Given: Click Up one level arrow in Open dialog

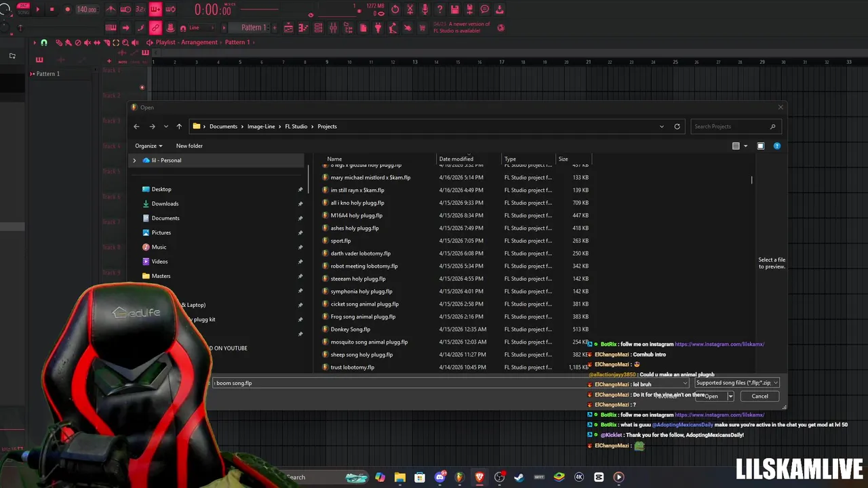Looking at the screenshot, I should [179, 126].
